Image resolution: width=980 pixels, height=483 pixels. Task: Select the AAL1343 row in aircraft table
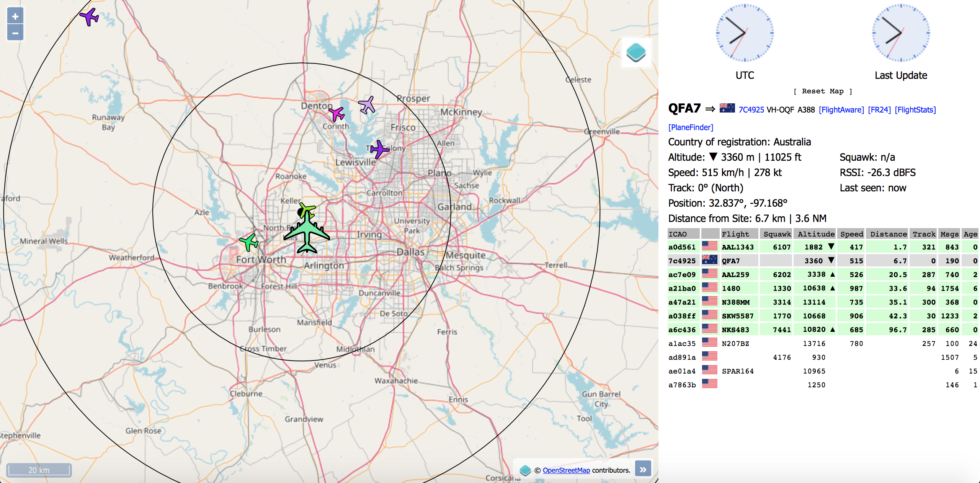click(737, 247)
